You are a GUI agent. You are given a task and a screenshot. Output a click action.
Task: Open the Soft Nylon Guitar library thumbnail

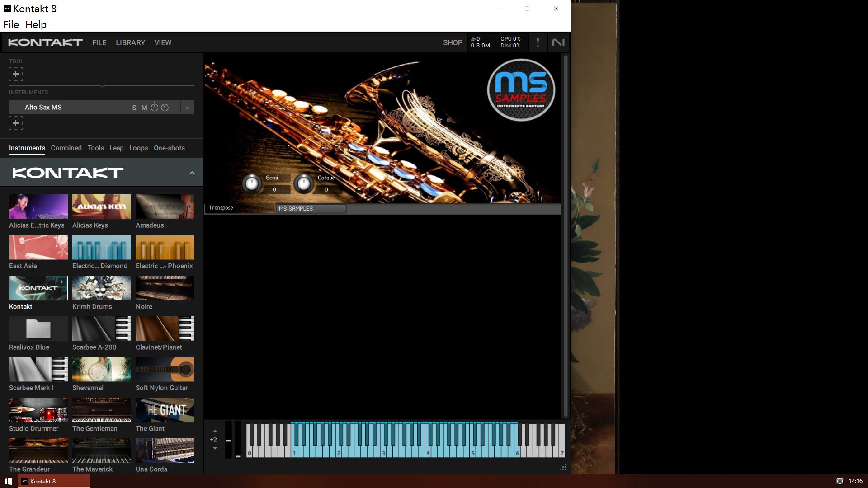[165, 369]
